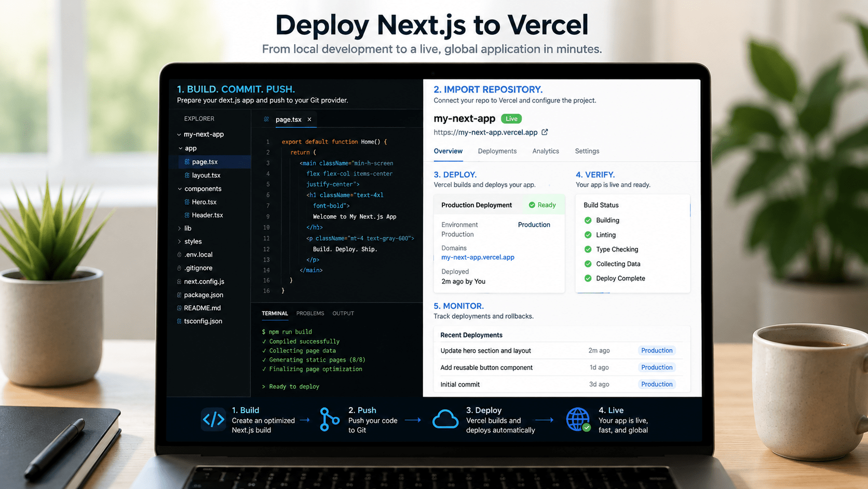868x489 pixels.
Task: Select page.tsx in the explorer tree
Action: [214, 162]
